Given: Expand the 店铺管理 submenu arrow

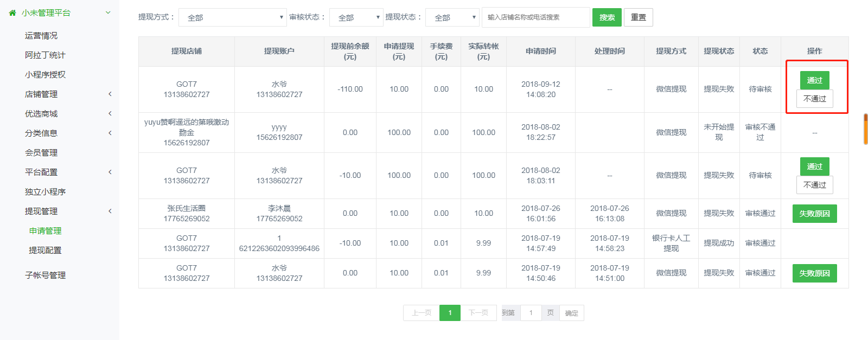Looking at the screenshot, I should click(110, 94).
